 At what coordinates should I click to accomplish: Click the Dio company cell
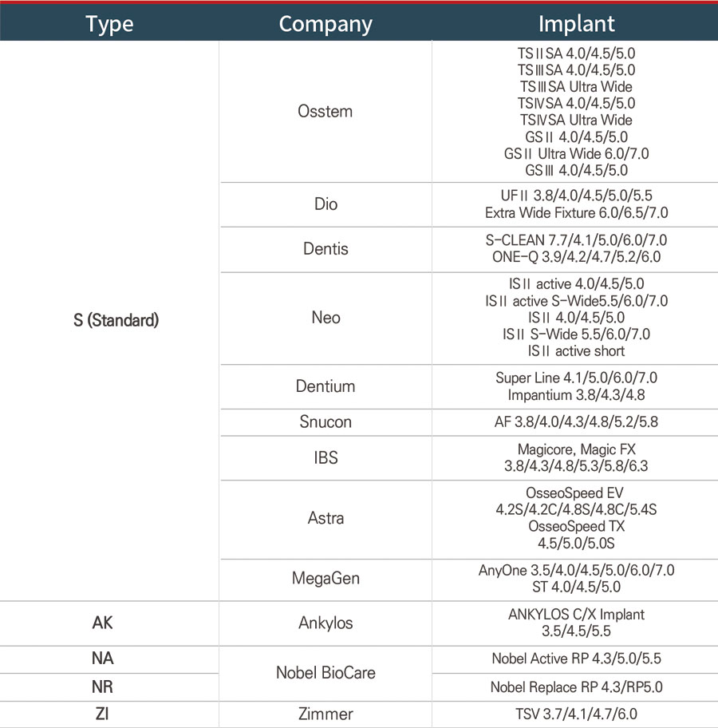click(x=325, y=204)
